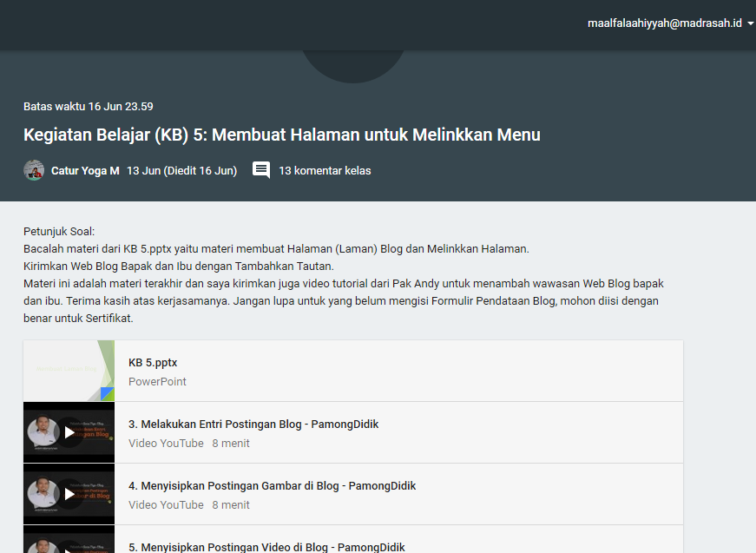
Task: Click Catur Yoga M's profile avatar
Action: click(x=34, y=170)
